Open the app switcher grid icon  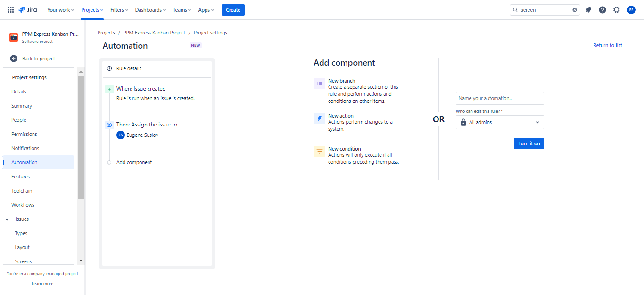(11, 10)
